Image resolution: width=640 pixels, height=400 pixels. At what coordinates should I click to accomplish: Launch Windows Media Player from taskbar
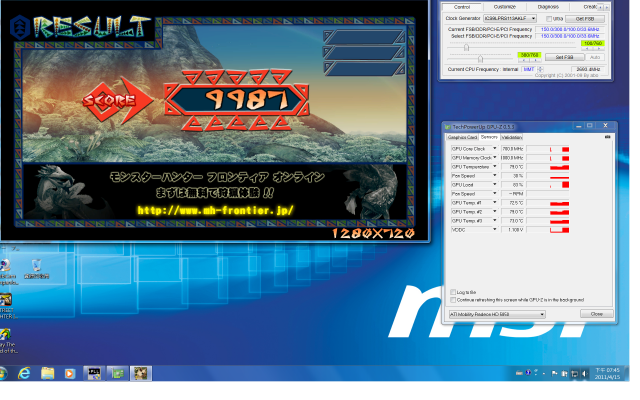click(69, 373)
